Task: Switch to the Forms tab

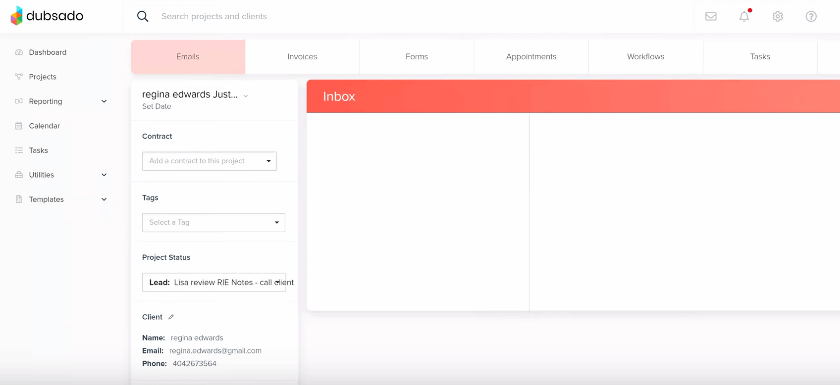Action: pyautogui.click(x=417, y=57)
